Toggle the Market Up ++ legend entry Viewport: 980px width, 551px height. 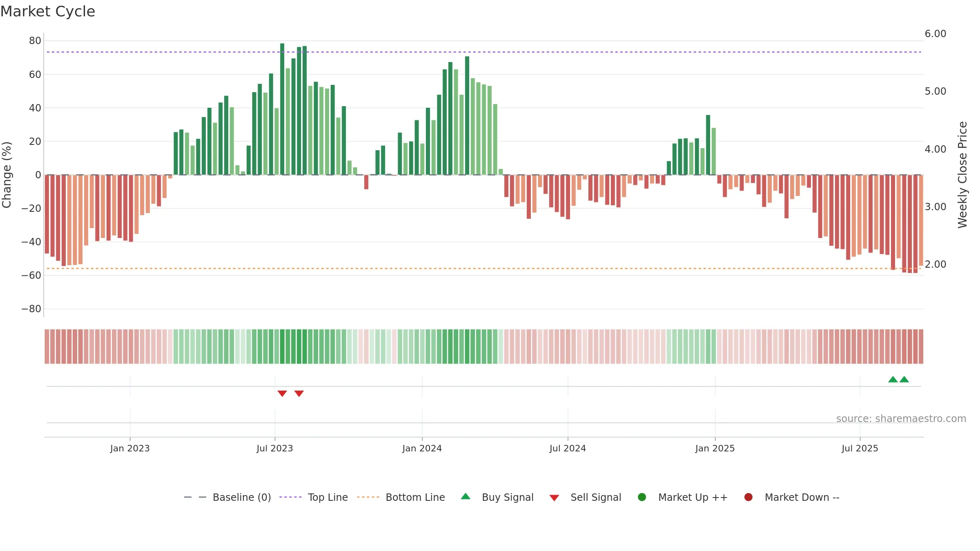682,497
